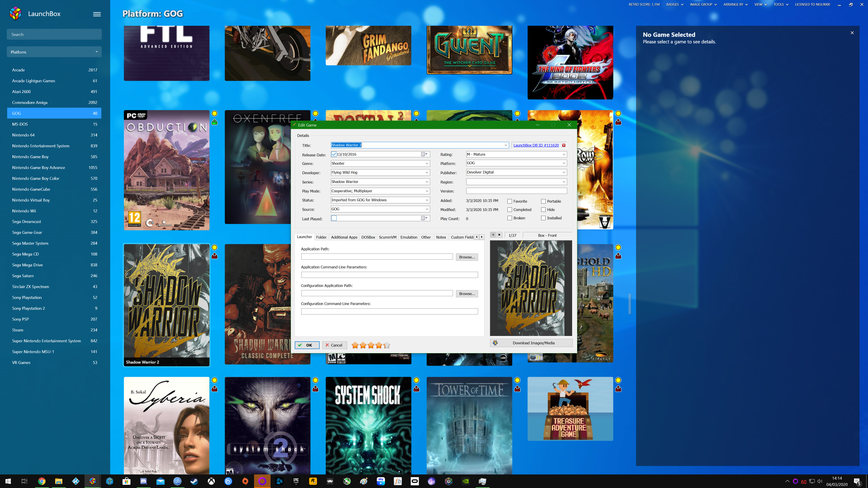This screenshot has height=488, width=868.
Task: Show the previous image in Edit Game
Action: 493,235
